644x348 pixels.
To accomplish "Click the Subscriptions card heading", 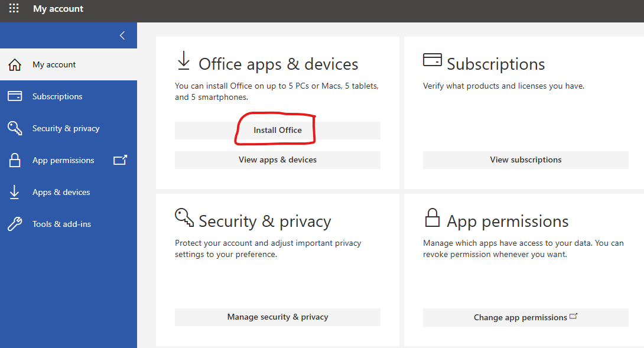I will pos(496,64).
